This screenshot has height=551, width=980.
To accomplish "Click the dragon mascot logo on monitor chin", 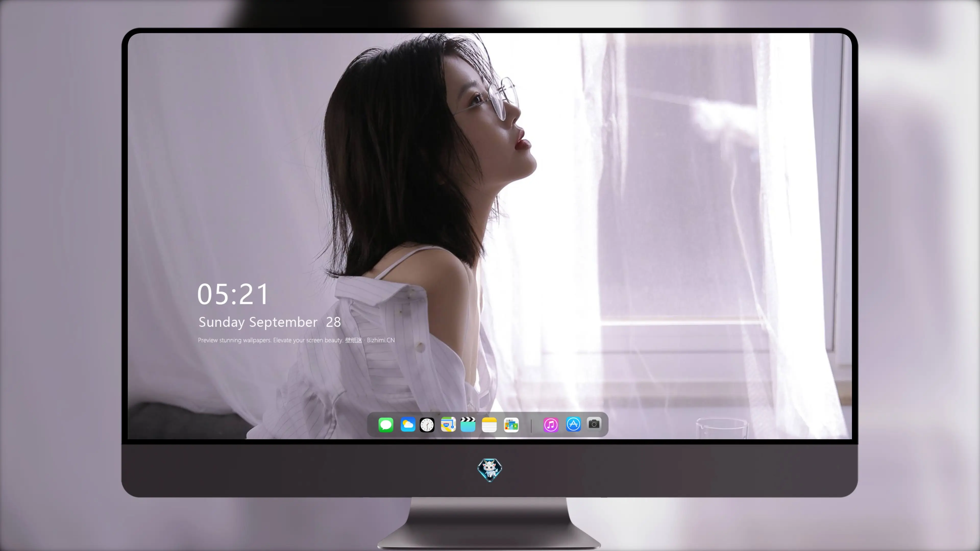I will point(490,470).
